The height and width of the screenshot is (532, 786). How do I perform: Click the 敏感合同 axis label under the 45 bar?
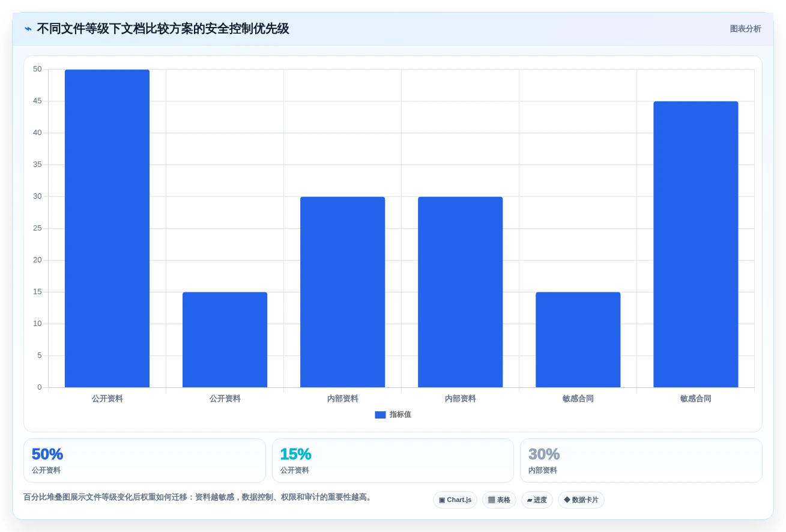695,399
